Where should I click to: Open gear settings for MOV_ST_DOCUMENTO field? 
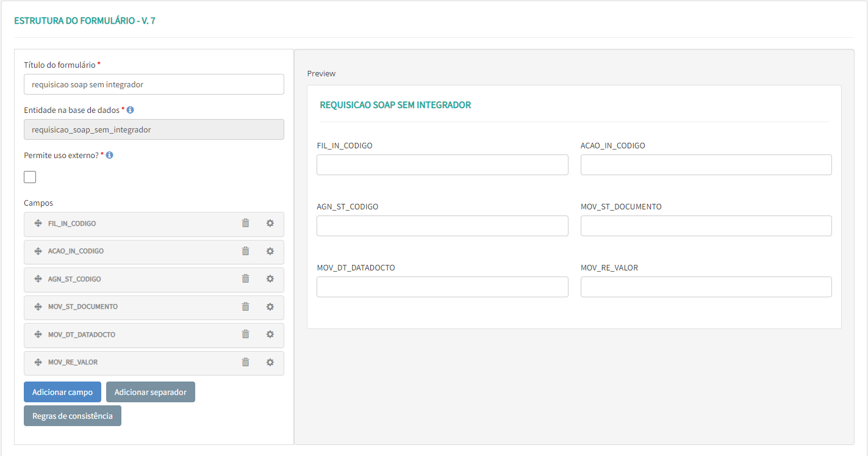coord(270,306)
